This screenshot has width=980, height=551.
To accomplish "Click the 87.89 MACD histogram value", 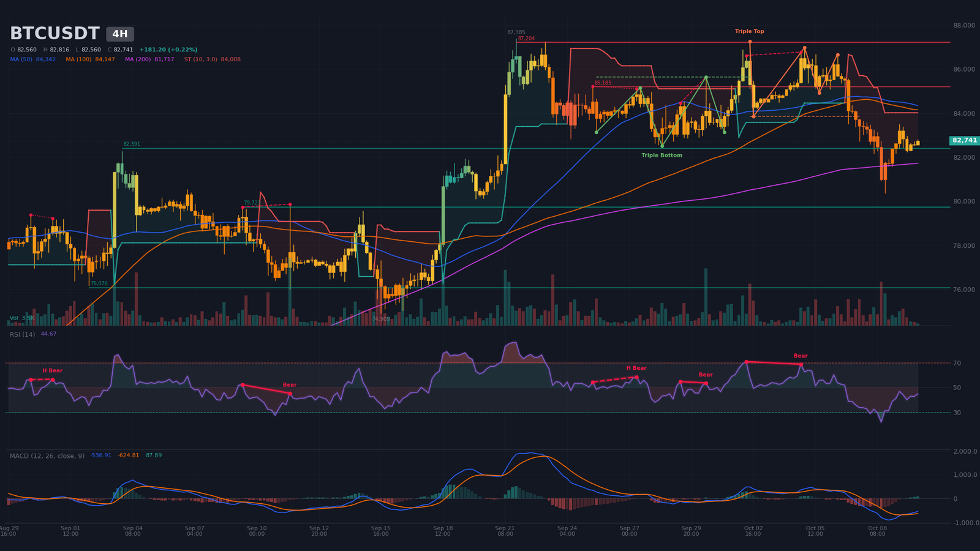I will point(154,455).
